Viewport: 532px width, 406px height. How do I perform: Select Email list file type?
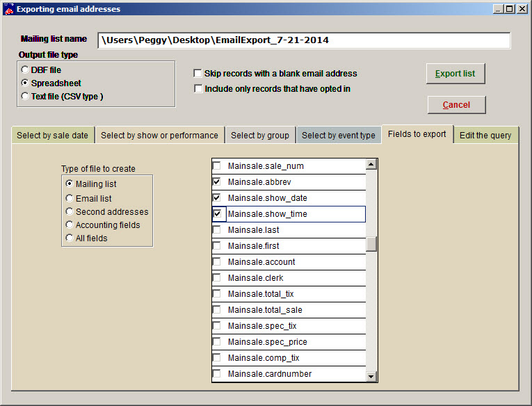pyautogui.click(x=70, y=198)
